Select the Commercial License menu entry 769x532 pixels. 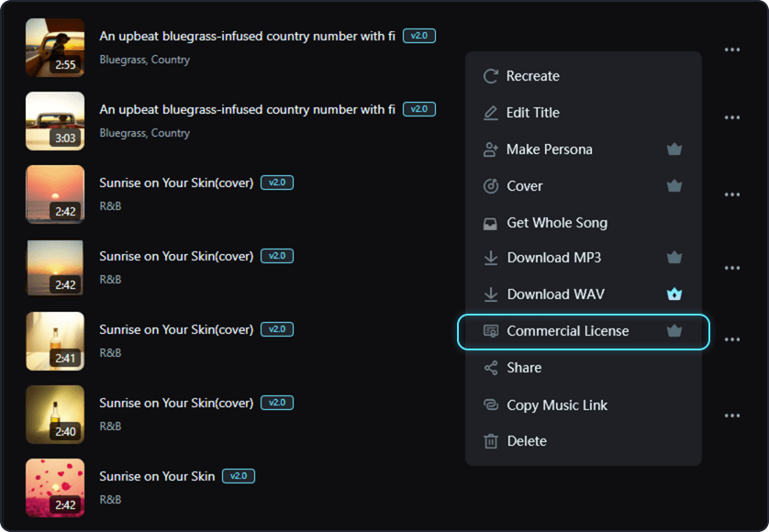[568, 331]
